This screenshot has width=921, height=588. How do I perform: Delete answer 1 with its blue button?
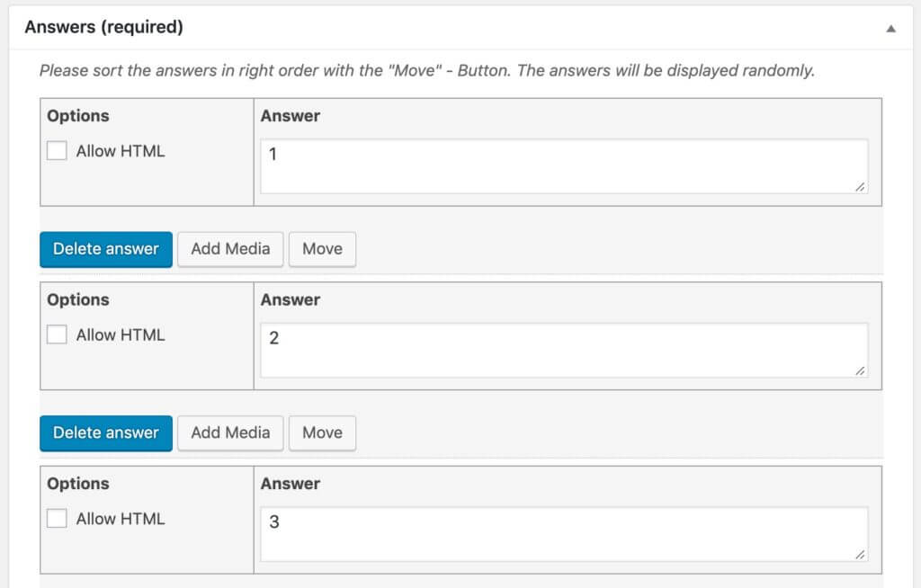[x=105, y=249]
